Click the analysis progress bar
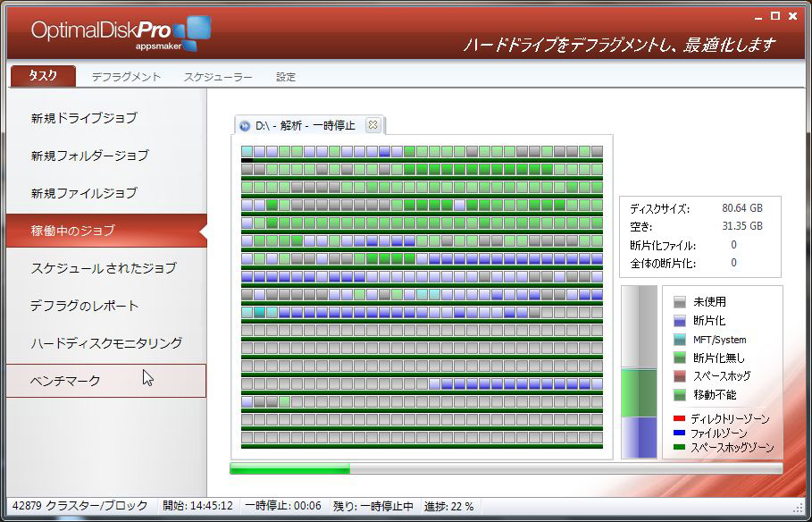Screen dimensions: 812x522 pyautogui.click(x=506, y=468)
